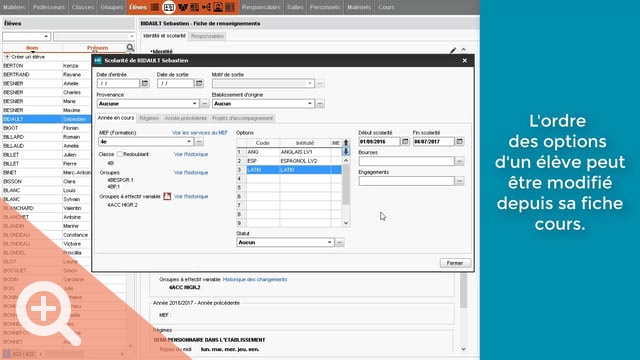Open ellipsis button next to Provenance
This screenshot has height=360, width=640.
click(204, 104)
